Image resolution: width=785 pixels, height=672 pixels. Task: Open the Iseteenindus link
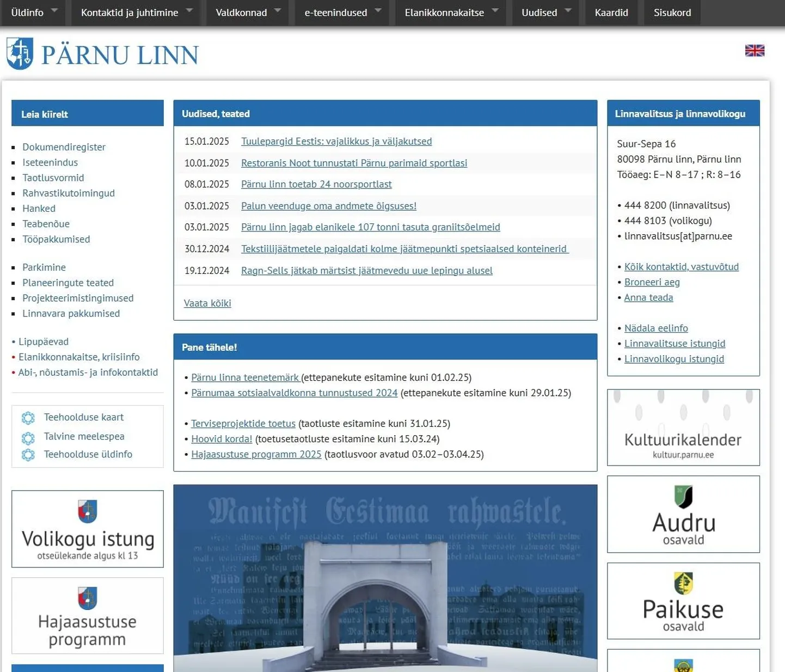(50, 162)
